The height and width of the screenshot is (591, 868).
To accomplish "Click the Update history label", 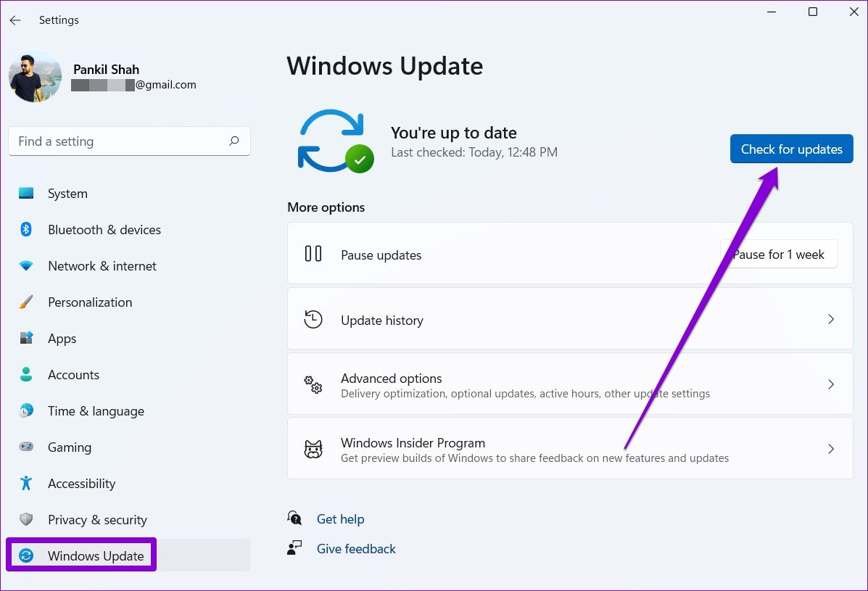I will tap(382, 321).
